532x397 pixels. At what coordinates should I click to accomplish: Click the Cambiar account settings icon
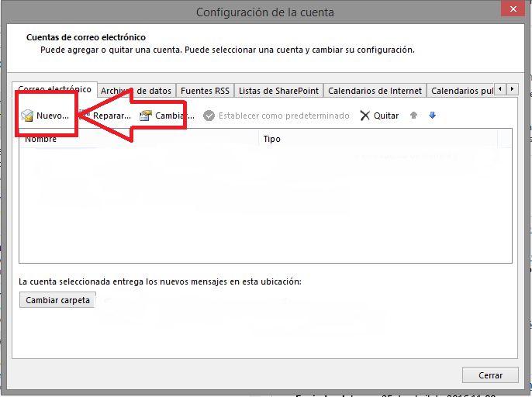click(x=145, y=116)
